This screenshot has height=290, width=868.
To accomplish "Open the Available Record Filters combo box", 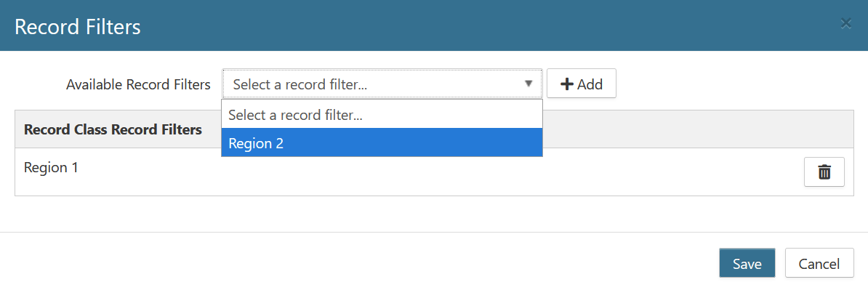I will 382,84.
